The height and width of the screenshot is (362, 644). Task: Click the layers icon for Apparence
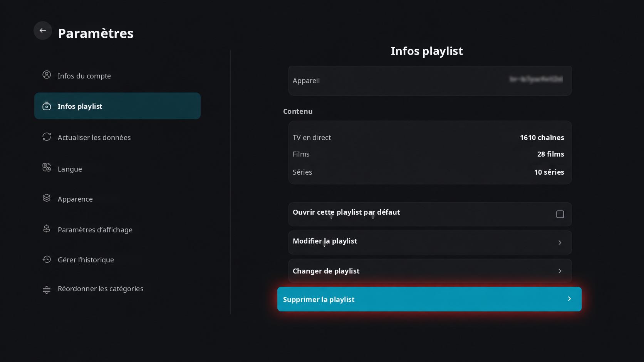point(47,198)
